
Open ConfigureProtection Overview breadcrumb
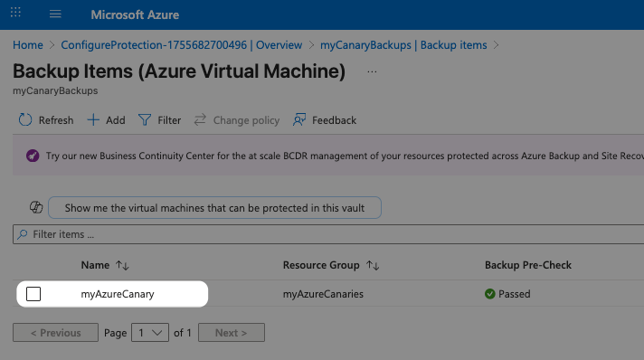[182, 45]
